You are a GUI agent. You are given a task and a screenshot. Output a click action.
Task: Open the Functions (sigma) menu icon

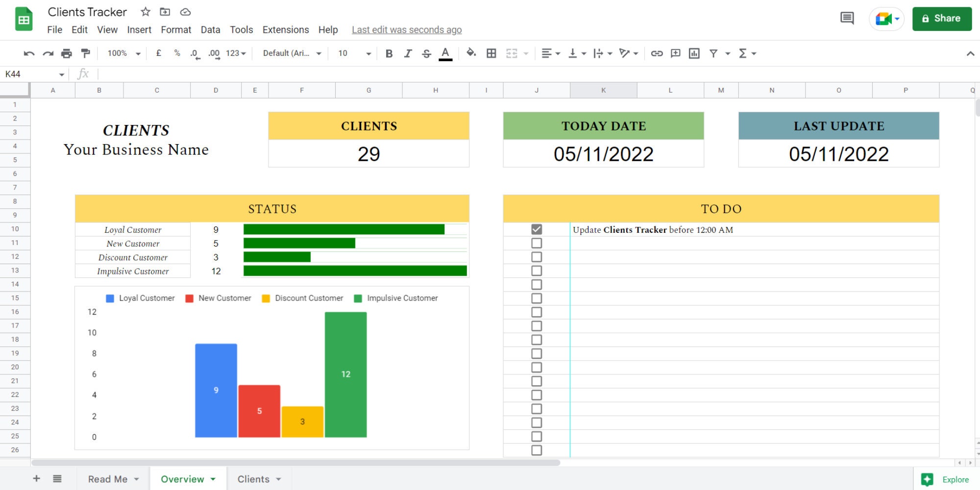pos(744,53)
